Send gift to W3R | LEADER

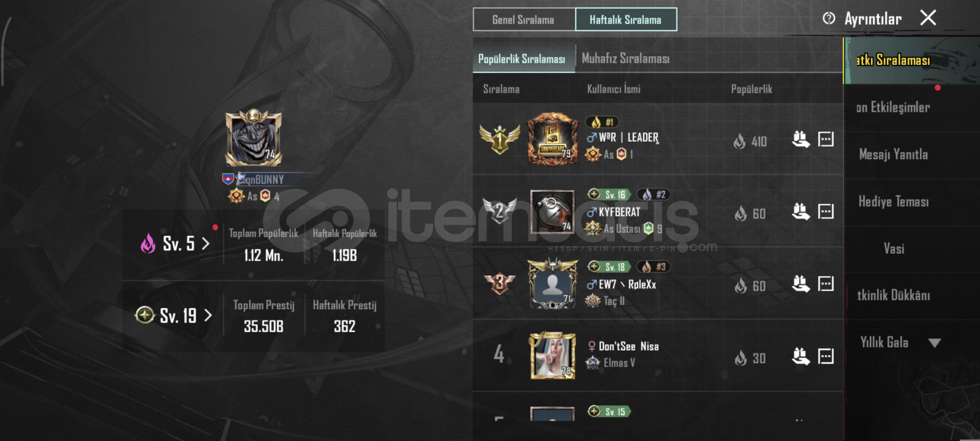point(800,140)
